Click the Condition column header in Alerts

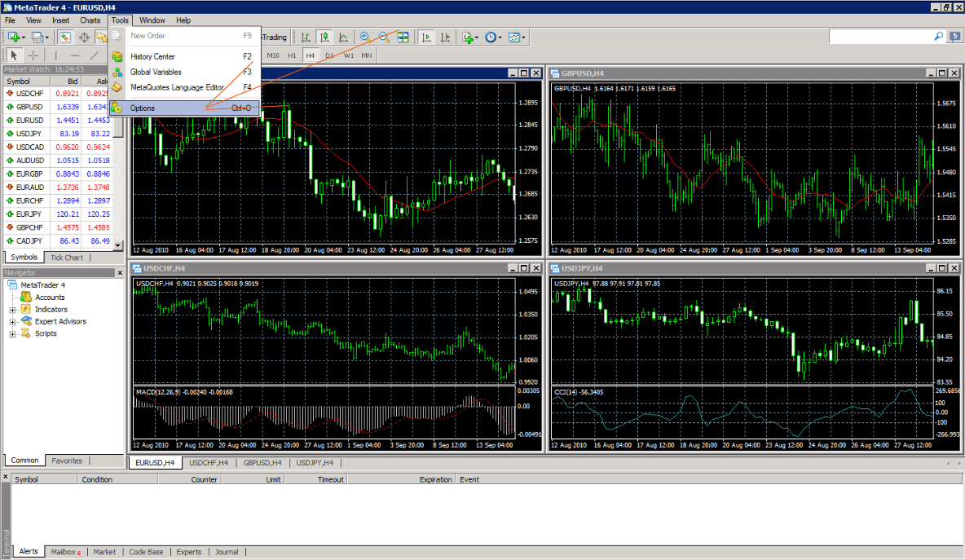(118, 479)
